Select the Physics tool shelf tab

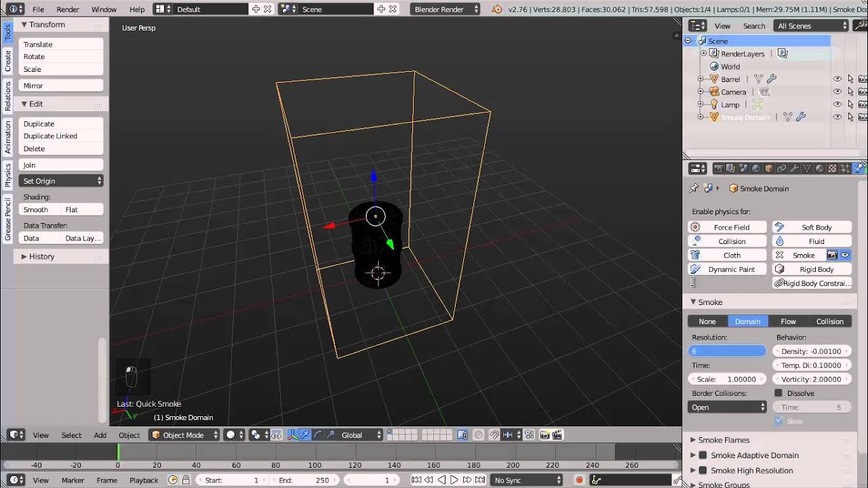coord(7,175)
